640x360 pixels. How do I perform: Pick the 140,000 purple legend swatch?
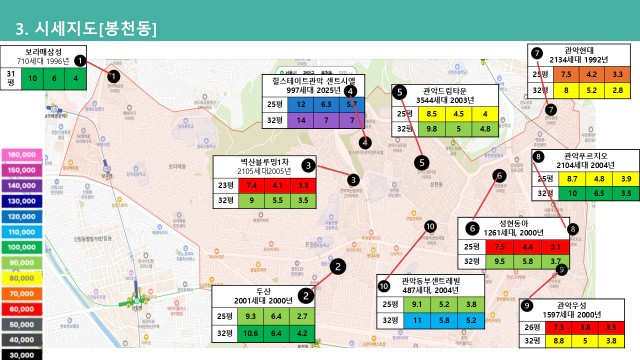tap(22, 186)
